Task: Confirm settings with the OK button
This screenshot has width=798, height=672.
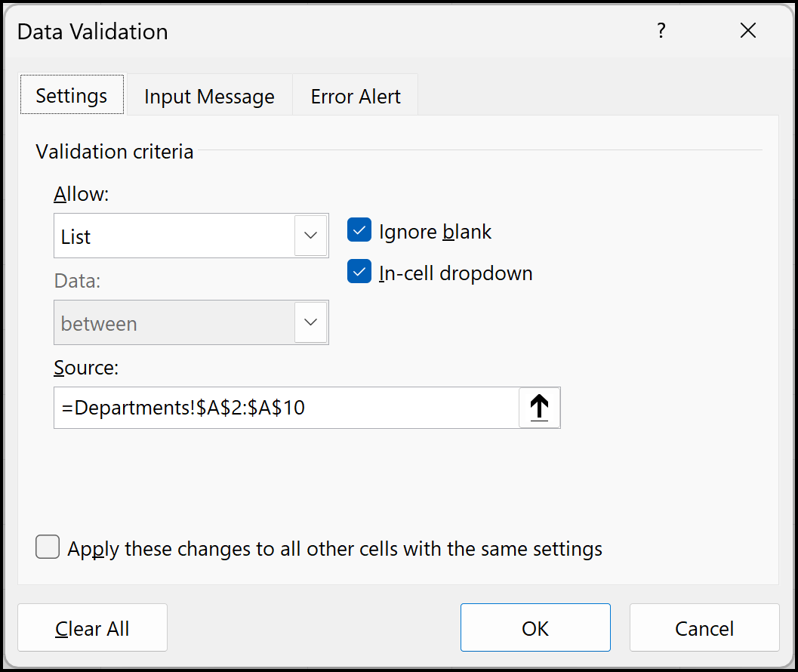Action: click(535, 627)
